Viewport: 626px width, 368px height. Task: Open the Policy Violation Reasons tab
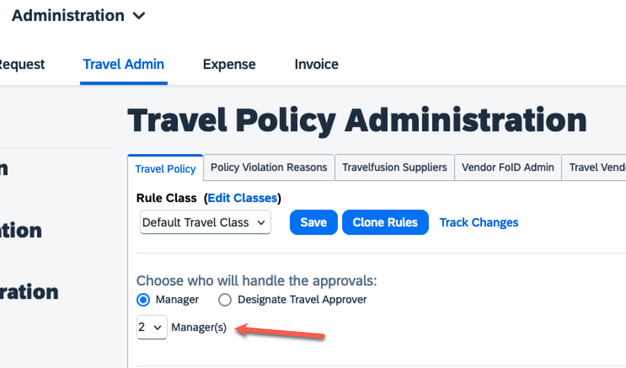pyautogui.click(x=269, y=167)
